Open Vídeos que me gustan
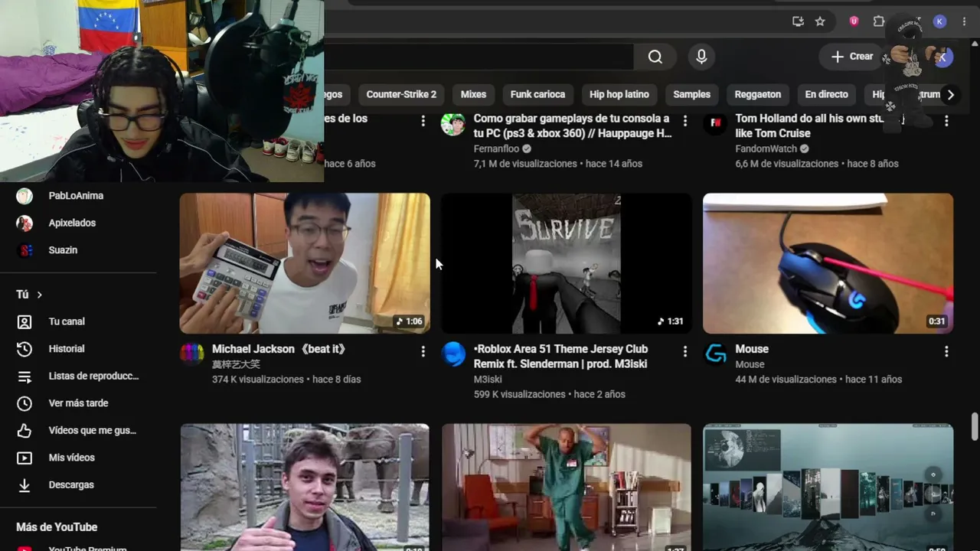The height and width of the screenshot is (551, 980). click(x=78, y=430)
